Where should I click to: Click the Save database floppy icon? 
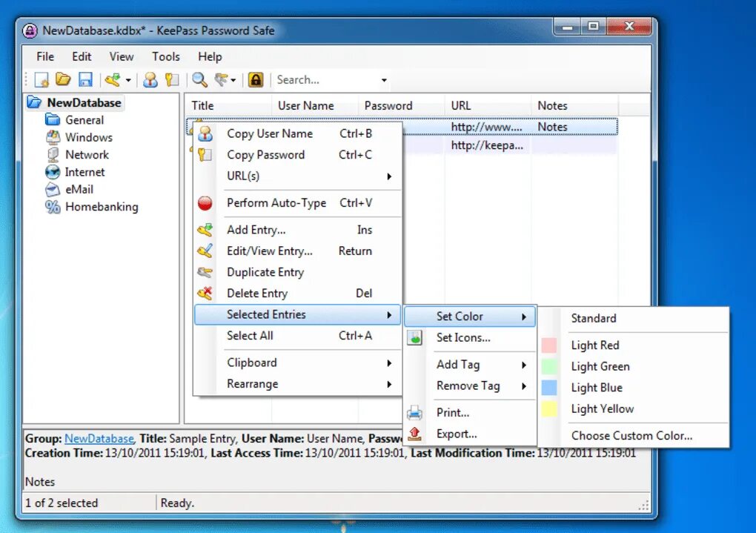(85, 79)
